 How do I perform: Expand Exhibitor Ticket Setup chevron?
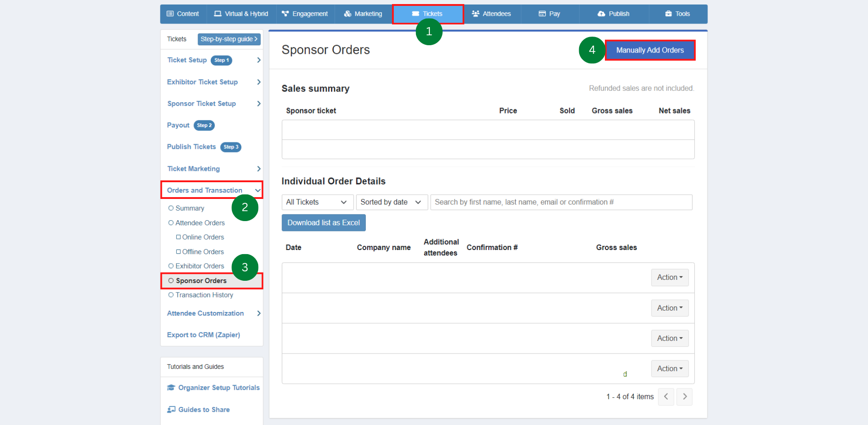[259, 82]
